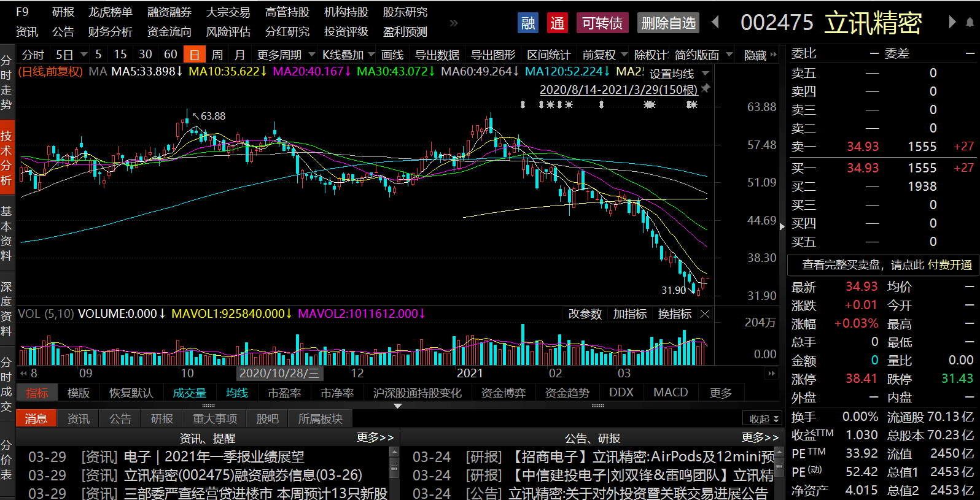Click the pin icon beside date range
Image resolution: width=980 pixels, height=500 pixels.
706,89
